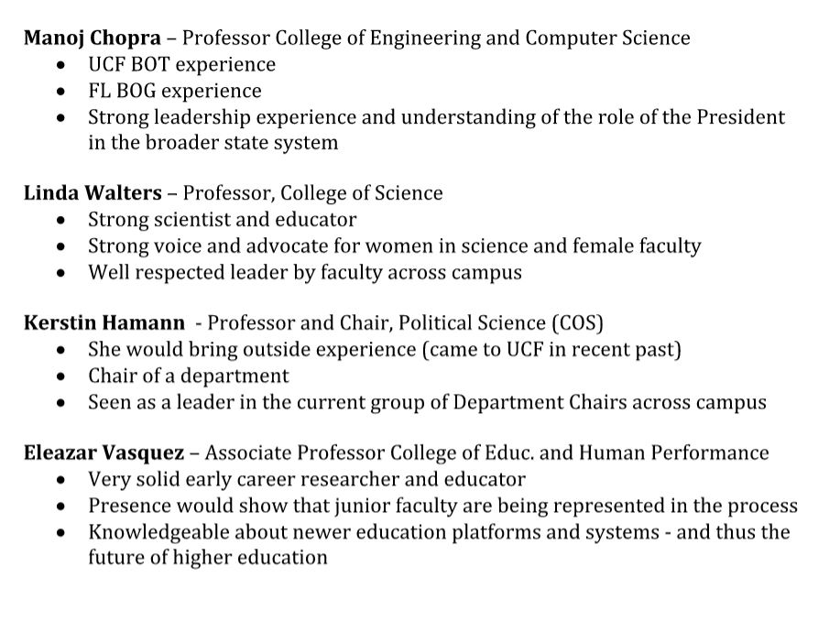Screen dimensions: 840x621
Task: Click 'She would bring outside experience' bullet
Action: (385, 350)
